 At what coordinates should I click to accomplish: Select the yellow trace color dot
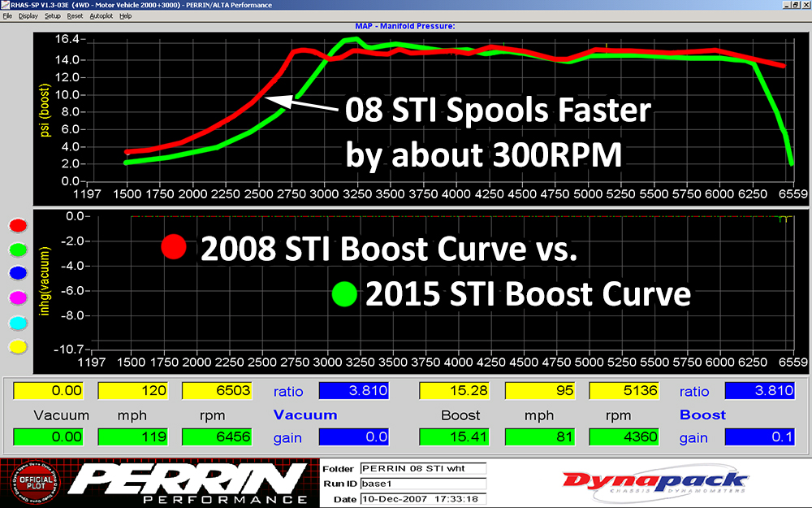[18, 347]
